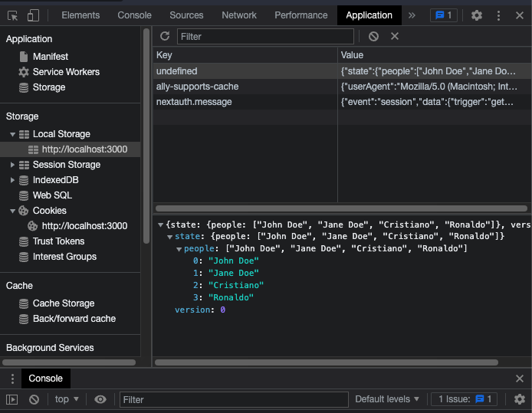Screen dimensions: 532x413
Task: Expand the IndexedDB tree node
Action: (x=12, y=180)
